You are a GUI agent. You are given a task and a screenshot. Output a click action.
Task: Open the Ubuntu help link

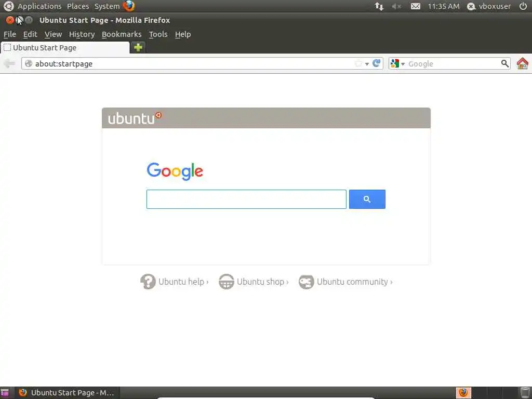click(183, 282)
